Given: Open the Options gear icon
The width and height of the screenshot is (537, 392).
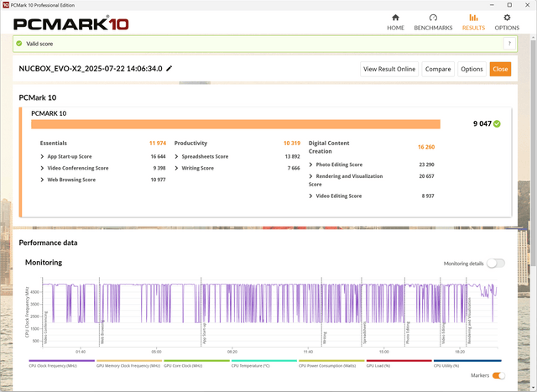Looking at the screenshot, I should [507, 18].
